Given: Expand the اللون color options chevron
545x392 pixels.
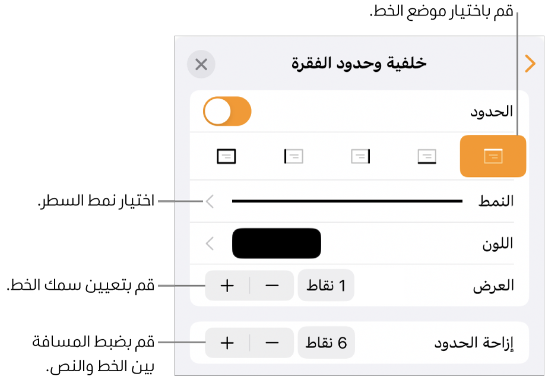Looking at the screenshot, I should point(210,243).
